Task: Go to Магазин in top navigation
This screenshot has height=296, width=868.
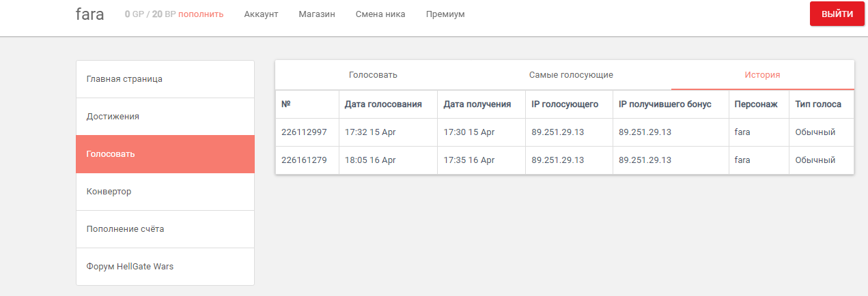Action: pos(317,14)
